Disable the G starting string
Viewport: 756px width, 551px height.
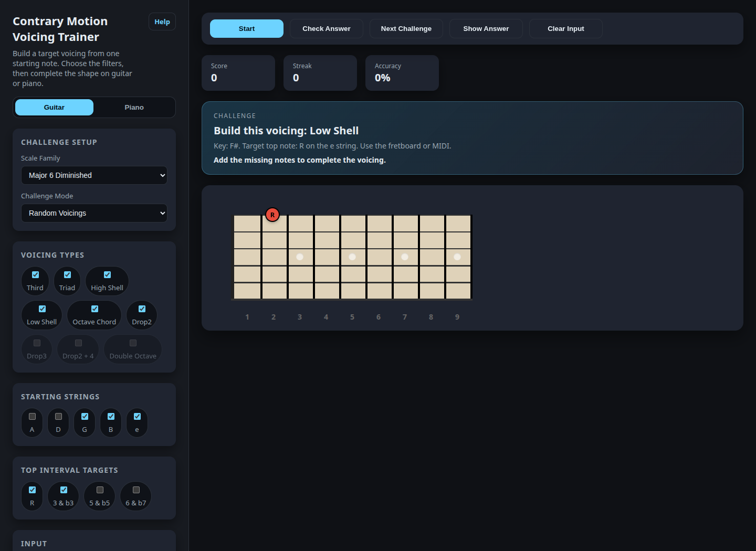(x=85, y=416)
